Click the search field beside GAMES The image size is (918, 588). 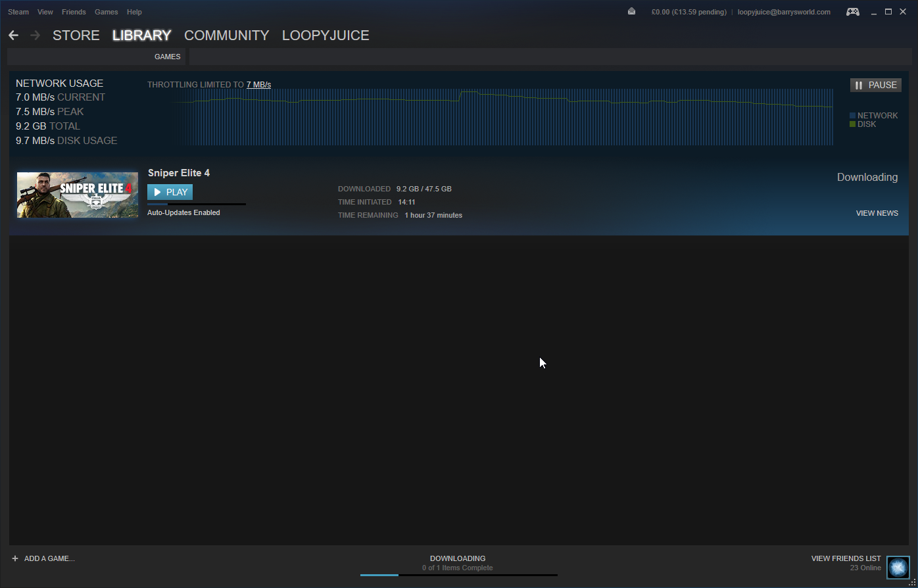[549, 57]
